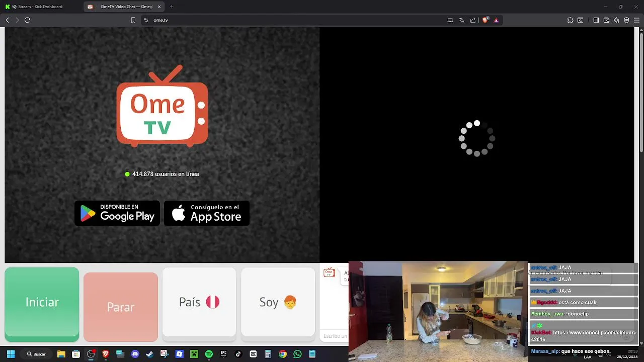Open WhatsApp from taskbar
Screen dimensions: 644x362
click(297, 354)
